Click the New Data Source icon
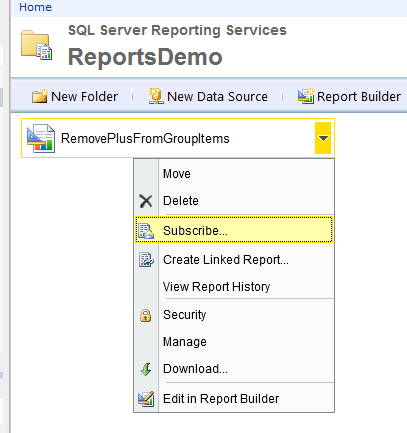This screenshot has height=433, width=407. click(156, 96)
